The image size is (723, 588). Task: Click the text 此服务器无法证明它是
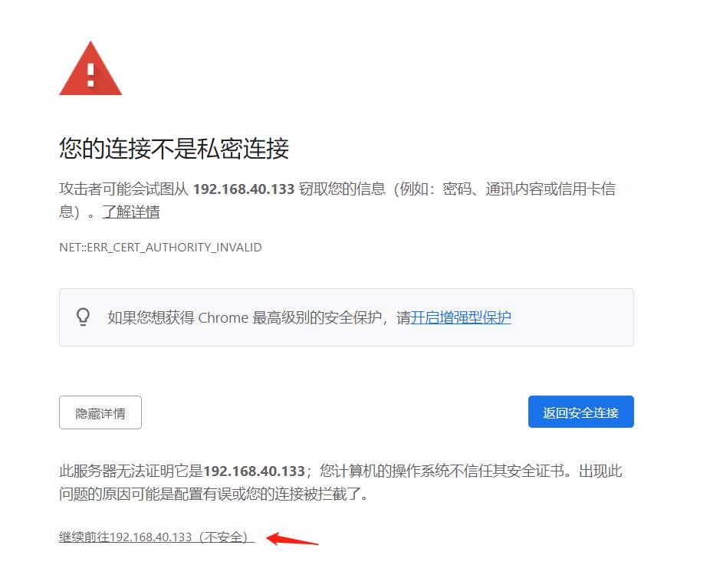point(131,471)
